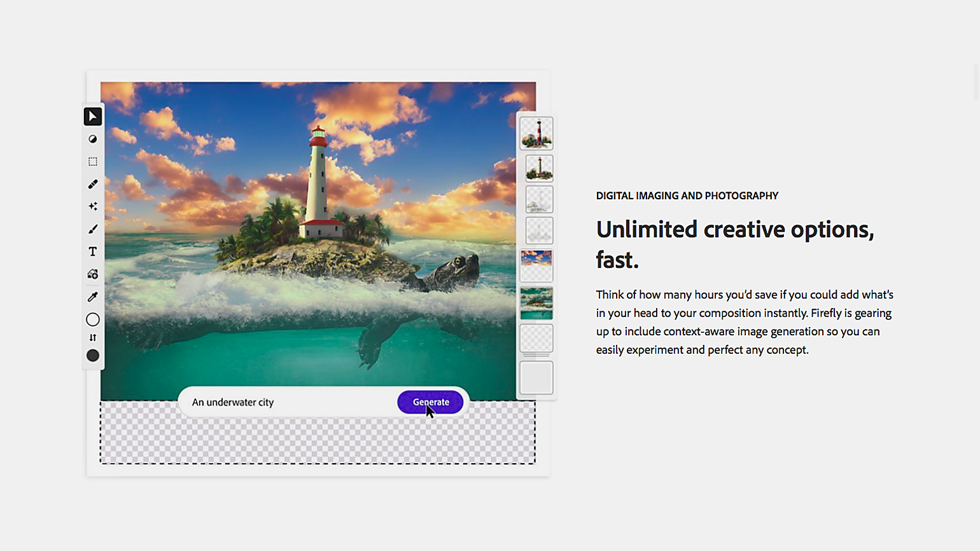
Task: Select the Brush tool
Action: click(x=93, y=229)
